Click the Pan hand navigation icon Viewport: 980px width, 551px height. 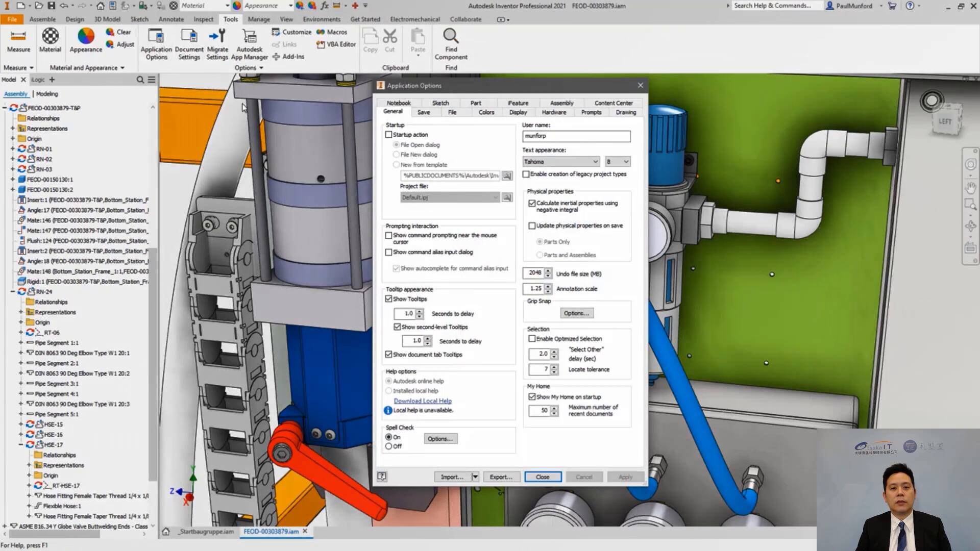coord(970,187)
